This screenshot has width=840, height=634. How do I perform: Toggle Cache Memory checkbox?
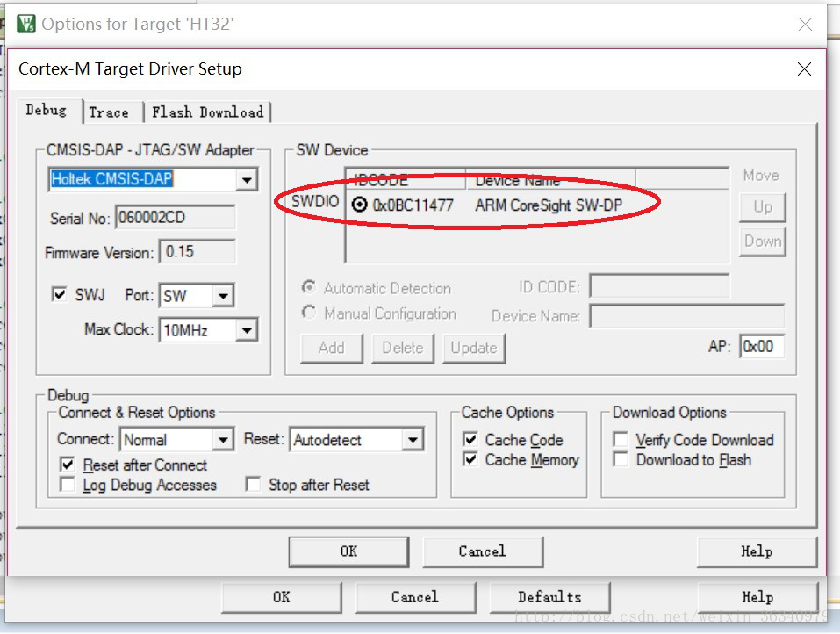[470, 459]
